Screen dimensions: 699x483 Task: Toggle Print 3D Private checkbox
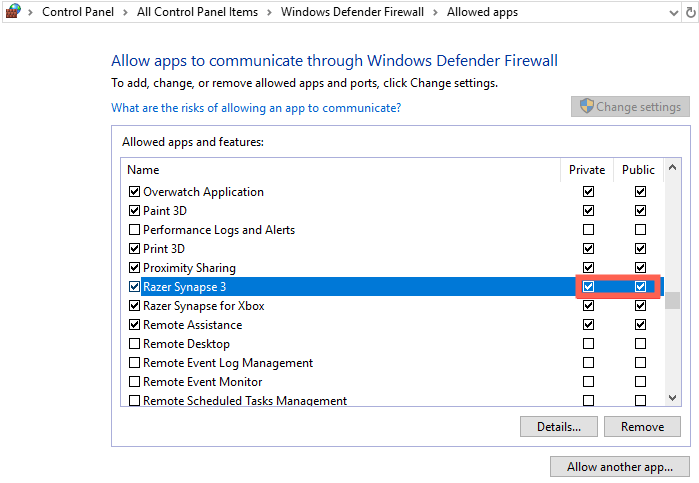588,248
